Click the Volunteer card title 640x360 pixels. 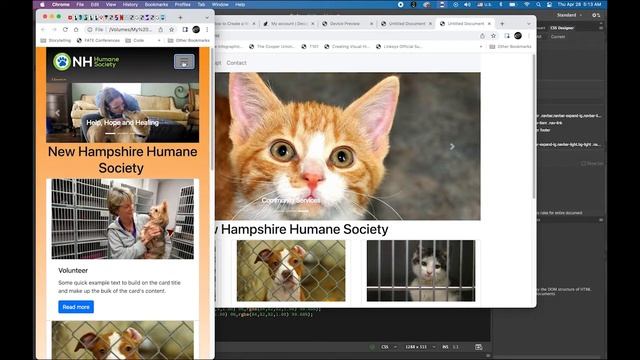pos(73,270)
